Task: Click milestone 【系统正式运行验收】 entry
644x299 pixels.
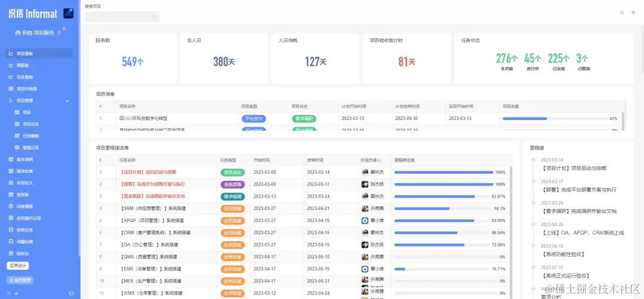Action: [x=566, y=276]
